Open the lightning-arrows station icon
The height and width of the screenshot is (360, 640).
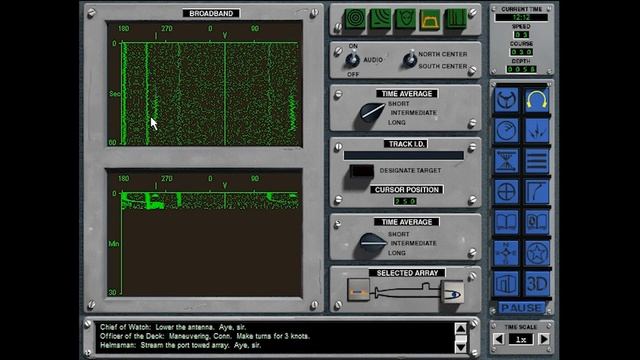(x=537, y=131)
